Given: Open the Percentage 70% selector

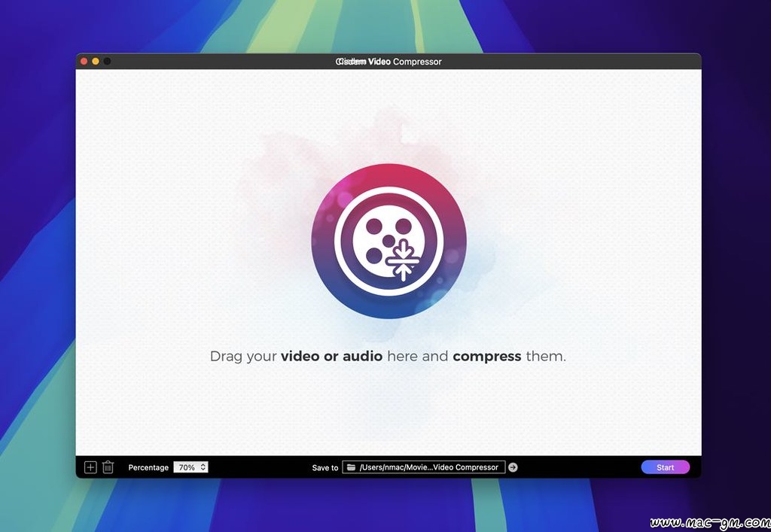Looking at the screenshot, I should point(190,467).
